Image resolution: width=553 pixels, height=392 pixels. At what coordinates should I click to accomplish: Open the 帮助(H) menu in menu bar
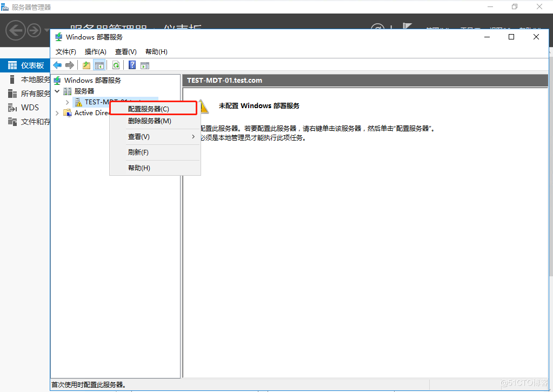tap(156, 52)
